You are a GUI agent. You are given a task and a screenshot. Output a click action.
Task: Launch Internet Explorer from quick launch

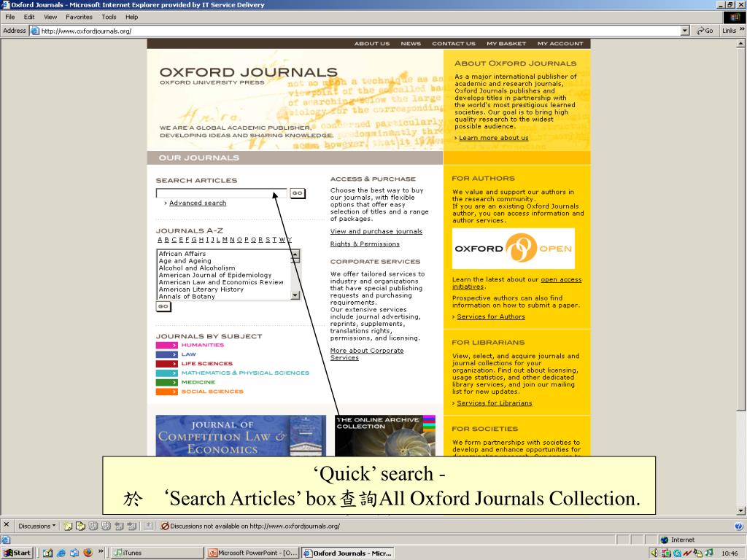coord(61,553)
